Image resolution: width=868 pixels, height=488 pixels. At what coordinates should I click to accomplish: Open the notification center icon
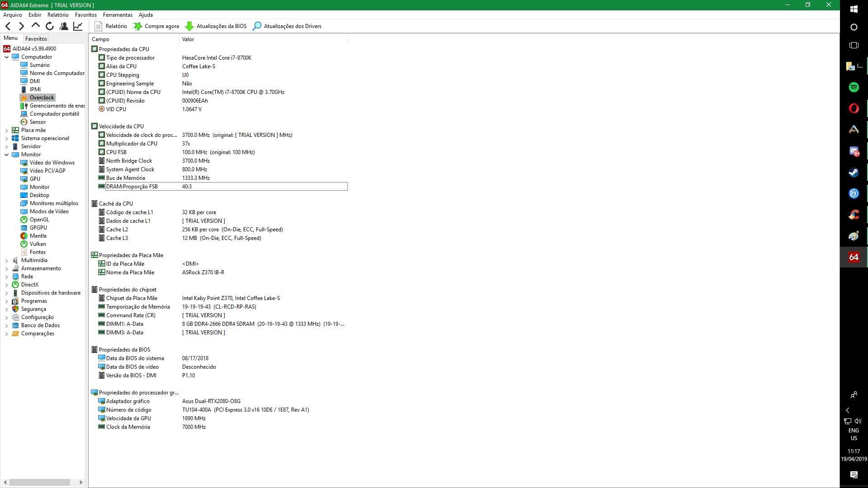(x=854, y=475)
